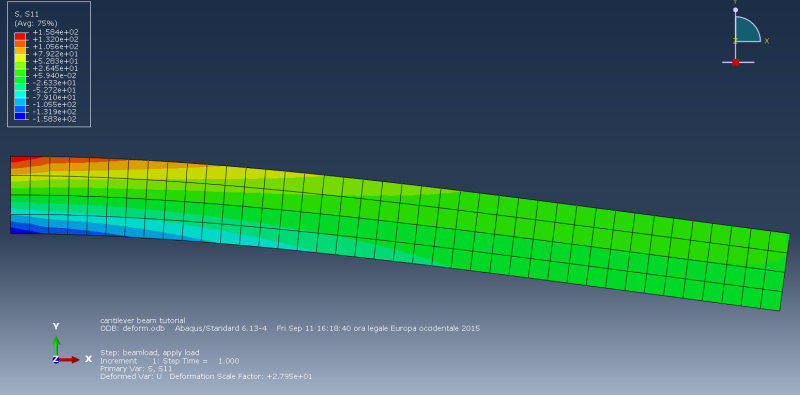Click the green Y arrow of the orientation triad

(56, 344)
